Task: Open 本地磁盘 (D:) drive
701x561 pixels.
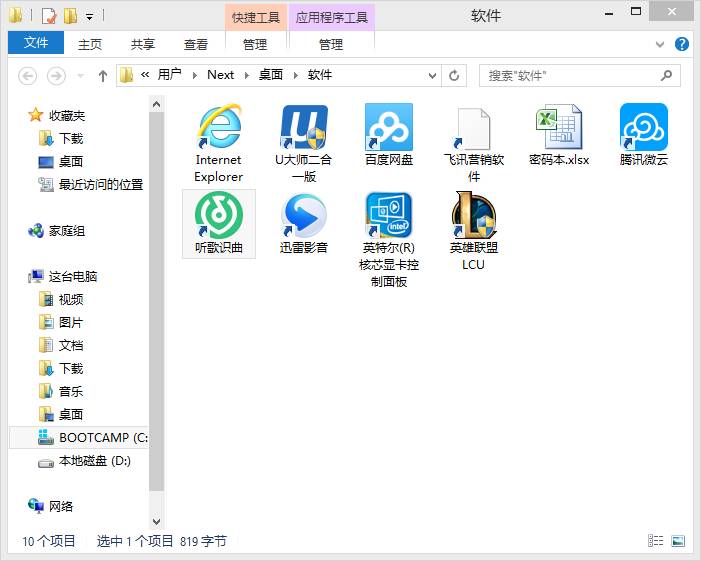Action: click(x=84, y=460)
